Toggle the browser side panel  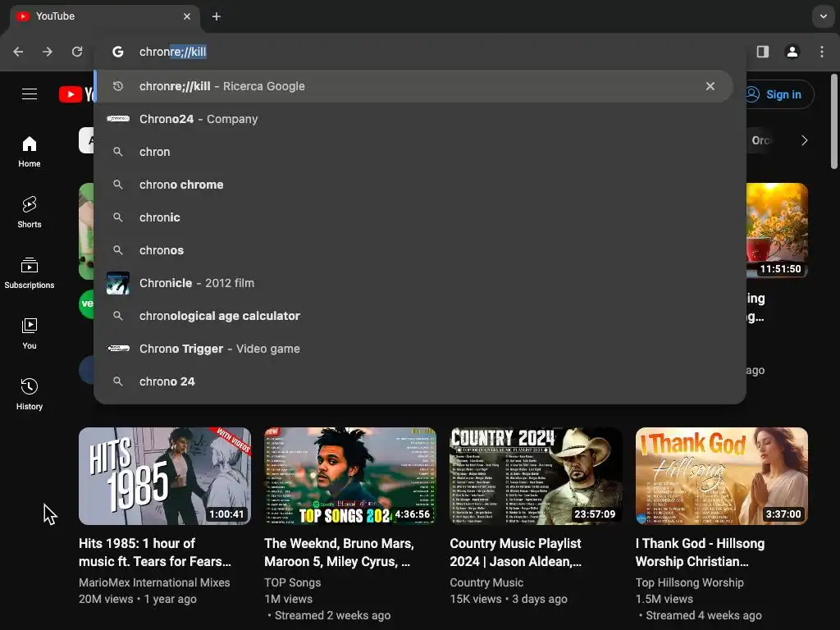click(x=763, y=52)
